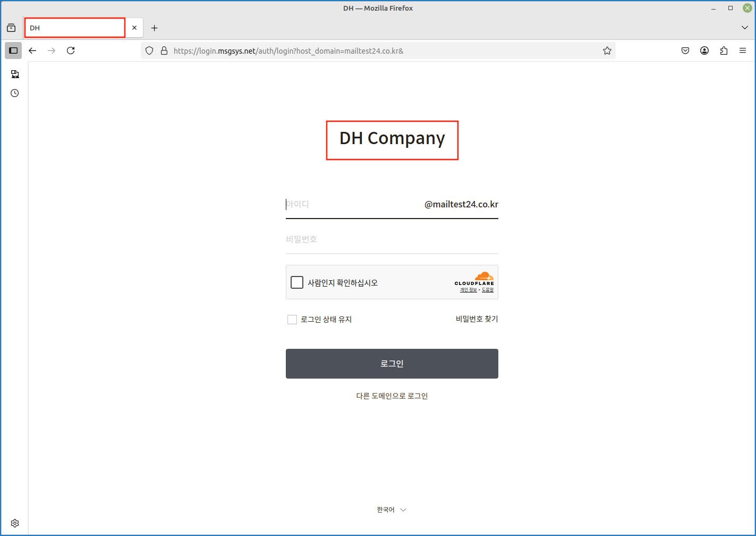
Task: Toggle the sidebar show button
Action: click(x=13, y=51)
